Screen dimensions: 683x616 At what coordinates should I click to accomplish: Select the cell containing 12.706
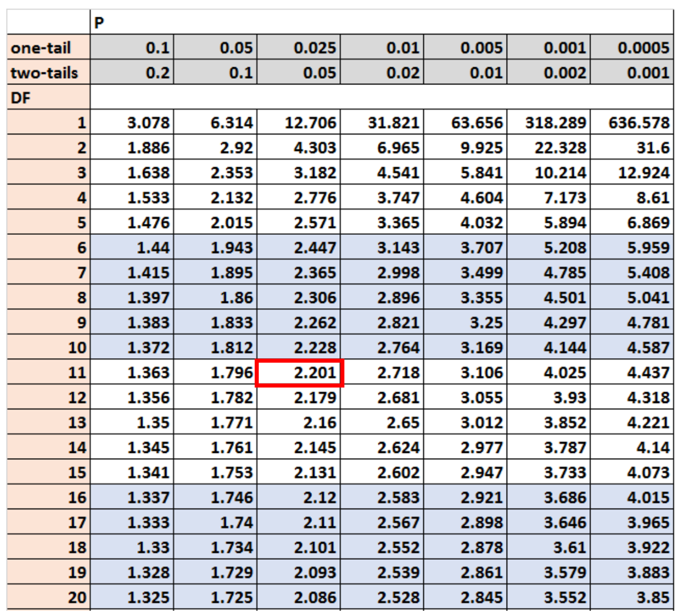(x=299, y=123)
